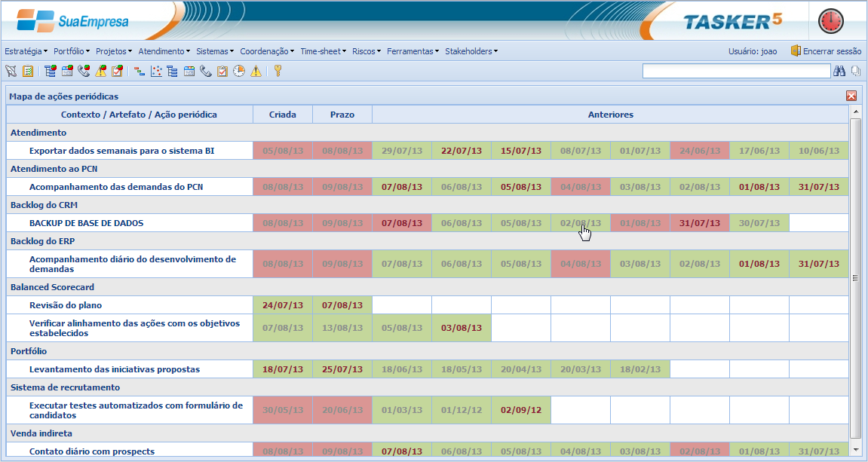The height and width of the screenshot is (462, 868).
Task: Open the BACKUP DE BASE DE DADOS action
Action: [86, 223]
